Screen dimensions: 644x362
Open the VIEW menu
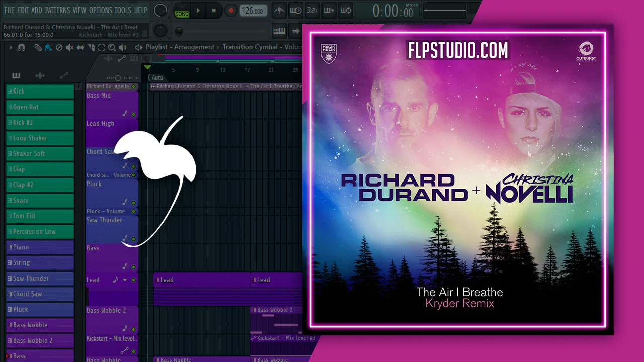pos(79,10)
